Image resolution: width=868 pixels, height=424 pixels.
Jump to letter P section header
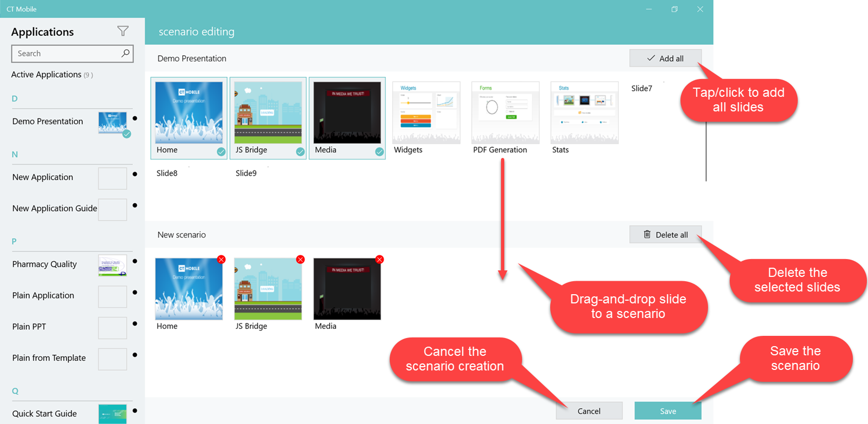14,241
